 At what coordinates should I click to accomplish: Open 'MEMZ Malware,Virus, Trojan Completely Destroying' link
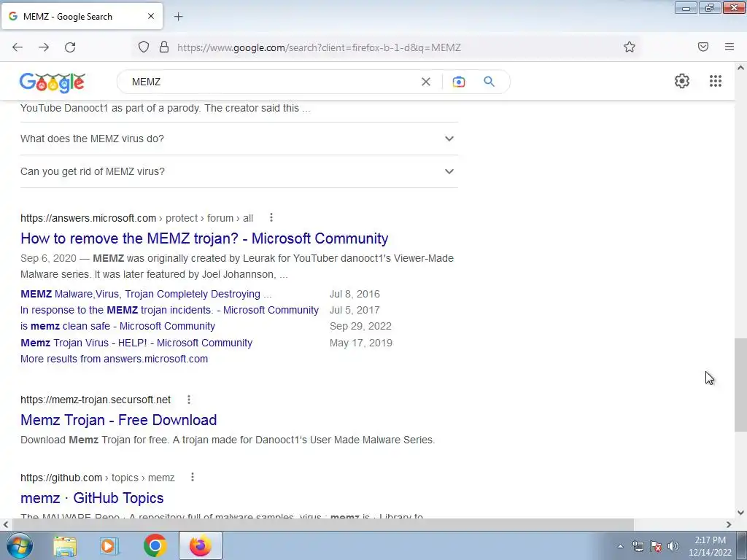[146, 294]
